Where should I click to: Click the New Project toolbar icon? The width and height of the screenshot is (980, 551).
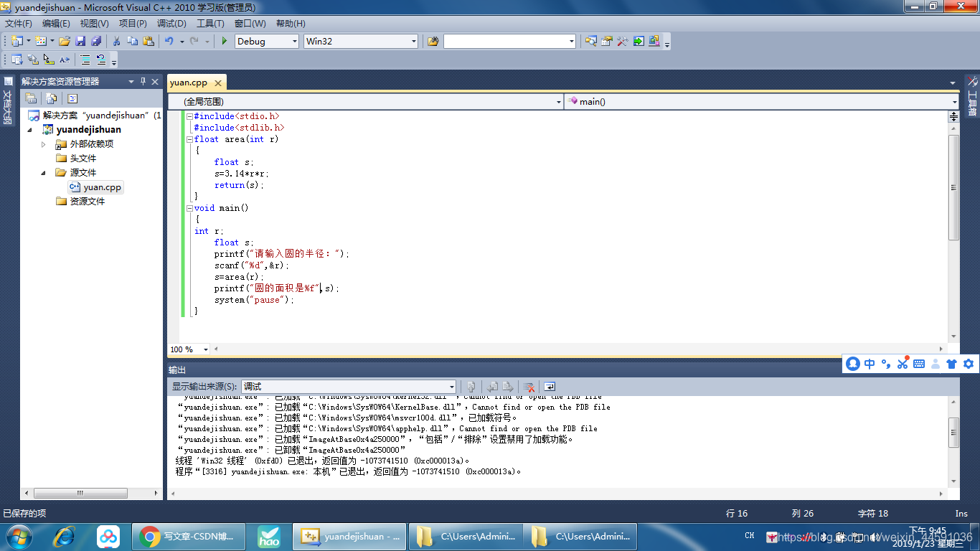17,42
